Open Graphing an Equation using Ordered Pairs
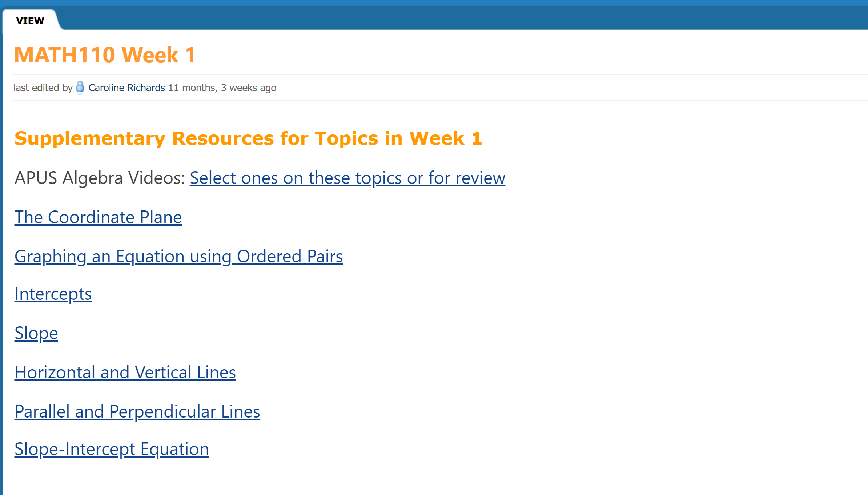The height and width of the screenshot is (495, 868). (x=178, y=257)
